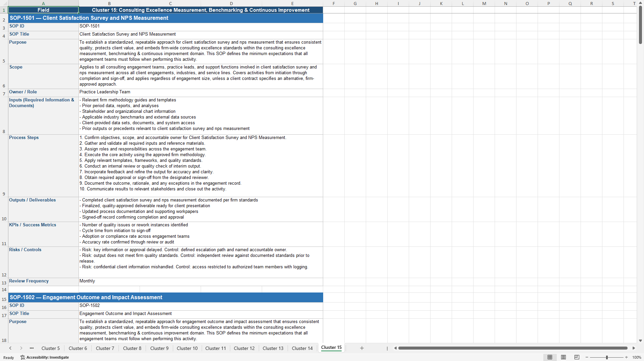Select the 'Monthly' value cell

(x=201, y=282)
